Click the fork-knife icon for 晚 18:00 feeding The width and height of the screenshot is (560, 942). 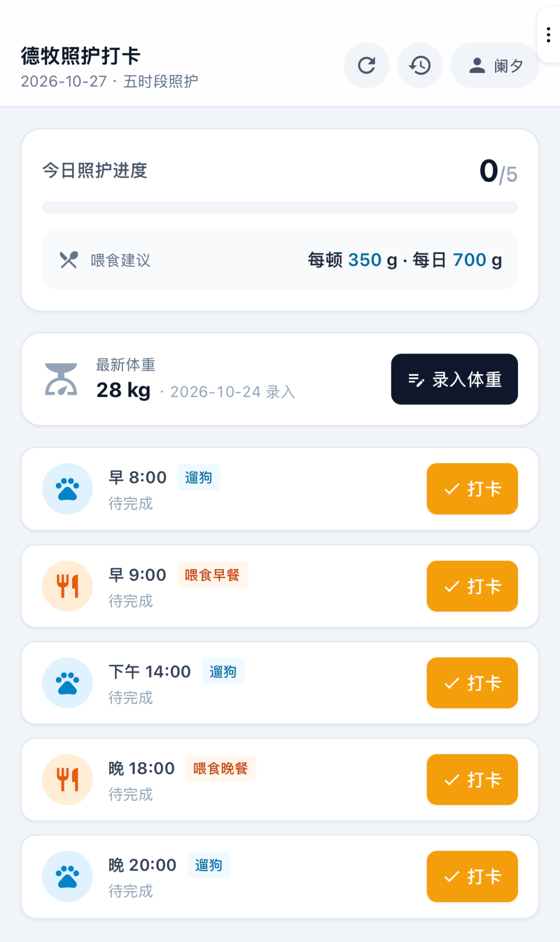pos(67,780)
